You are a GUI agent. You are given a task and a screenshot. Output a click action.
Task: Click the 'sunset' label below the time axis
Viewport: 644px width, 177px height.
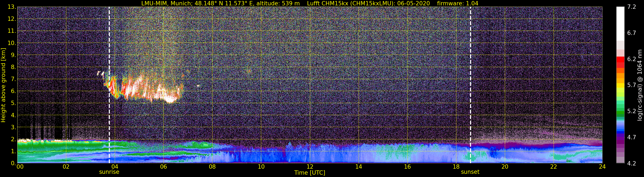[x=470, y=172]
